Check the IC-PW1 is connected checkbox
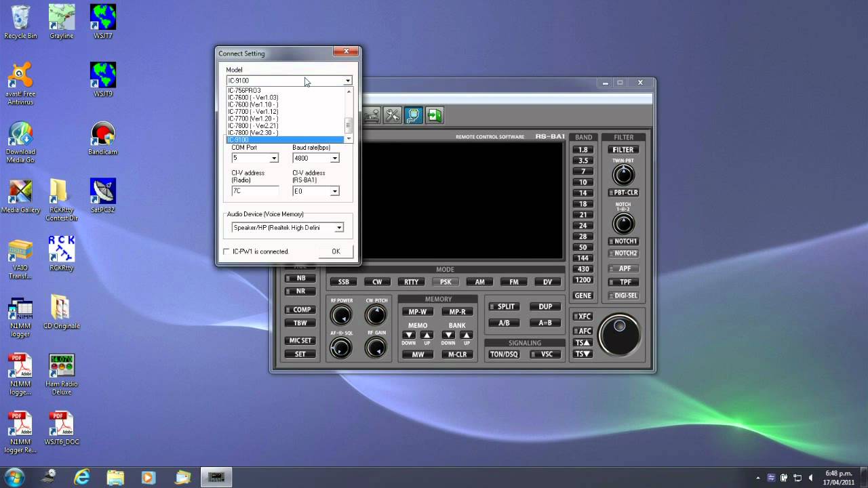Viewport: 868px width, 488px height. click(x=226, y=251)
